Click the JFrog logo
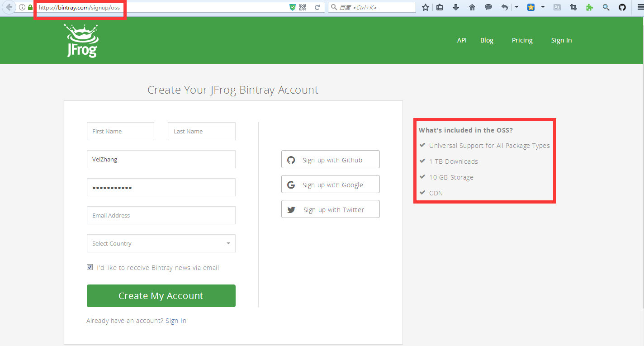This screenshot has width=644, height=346. pos(81,41)
